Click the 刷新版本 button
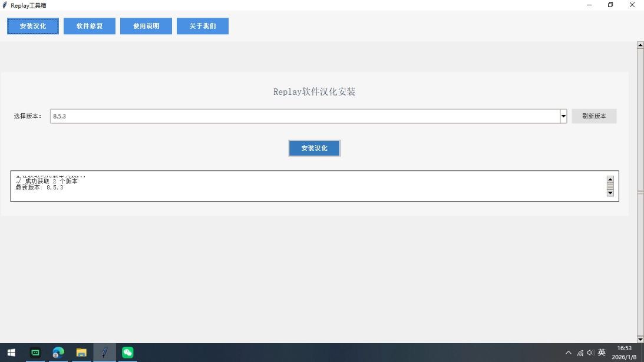Viewport: 644px width, 362px height. pyautogui.click(x=594, y=116)
